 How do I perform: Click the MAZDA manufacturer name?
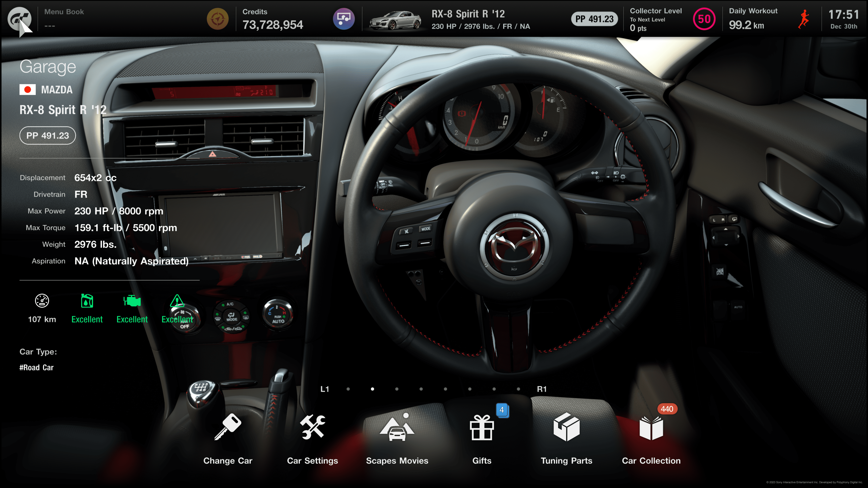pos(57,90)
